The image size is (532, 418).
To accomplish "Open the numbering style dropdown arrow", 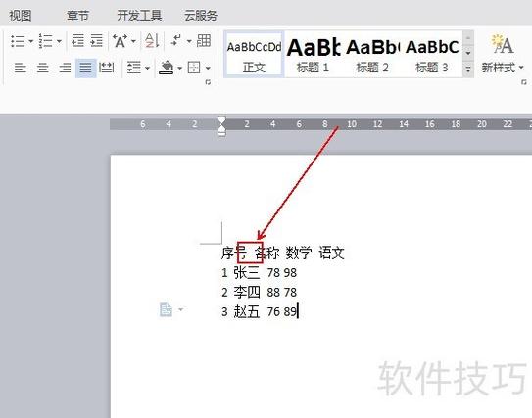I will [59, 41].
